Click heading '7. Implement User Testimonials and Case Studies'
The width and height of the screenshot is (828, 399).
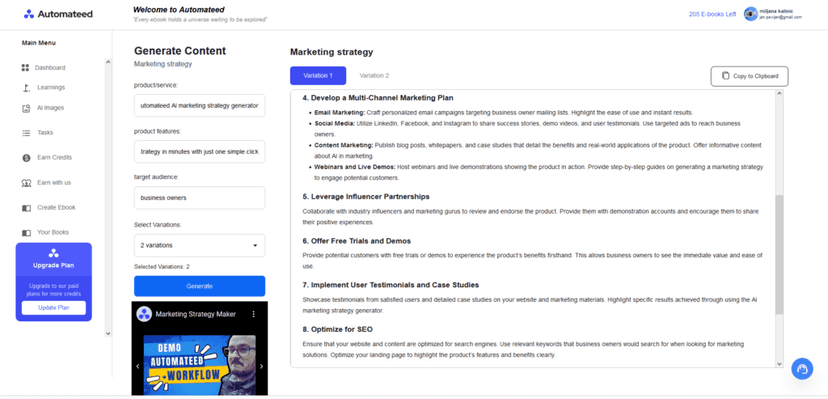point(391,286)
